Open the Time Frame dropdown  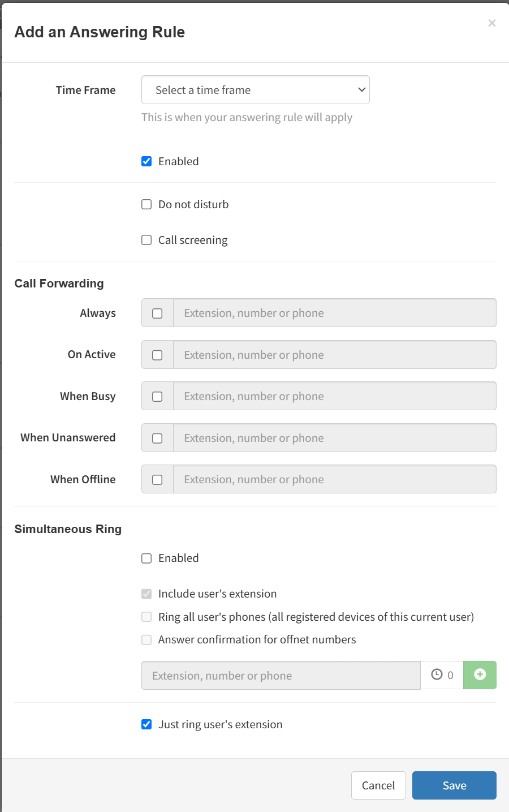(x=255, y=90)
